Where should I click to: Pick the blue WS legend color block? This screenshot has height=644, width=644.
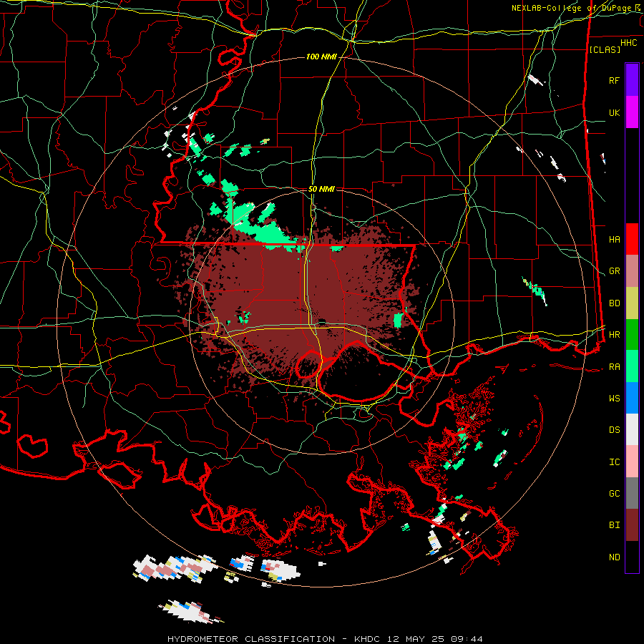(632, 398)
